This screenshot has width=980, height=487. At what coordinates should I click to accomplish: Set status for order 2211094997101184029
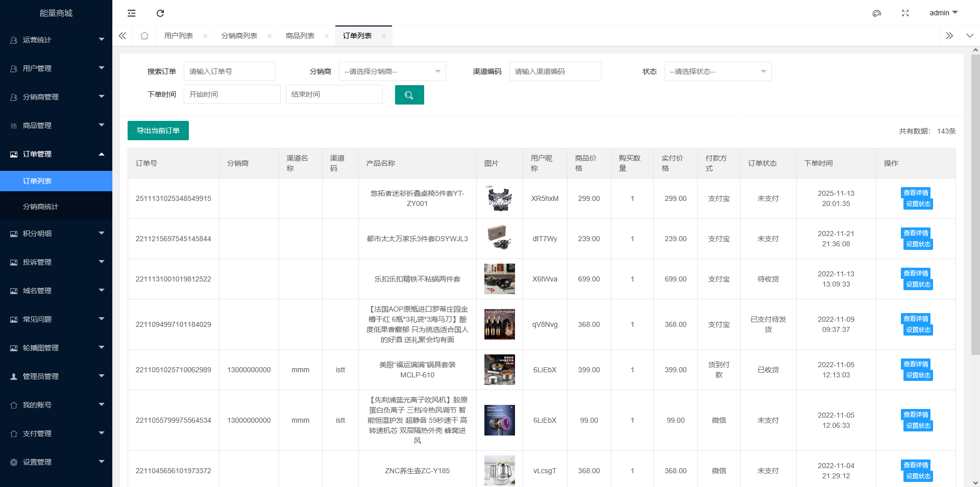918,330
